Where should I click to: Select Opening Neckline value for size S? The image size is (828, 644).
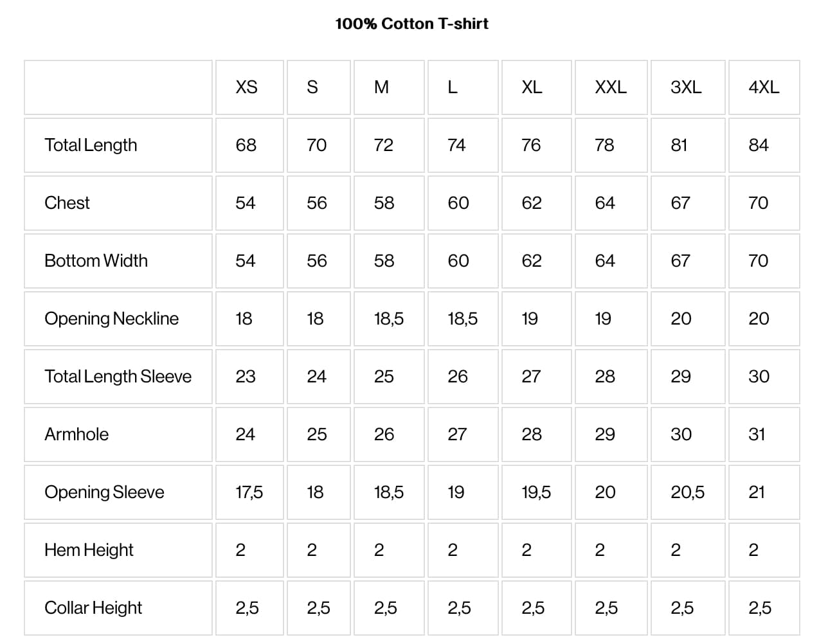315,319
